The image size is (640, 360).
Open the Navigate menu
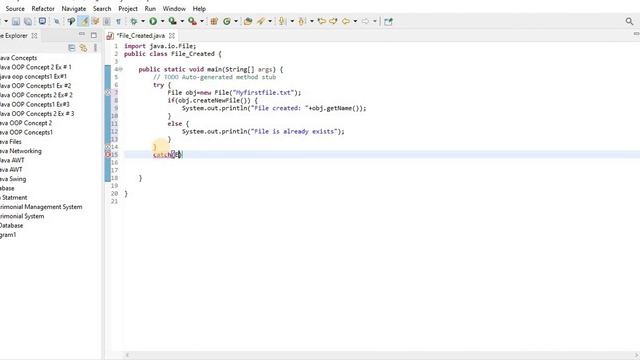point(74,9)
